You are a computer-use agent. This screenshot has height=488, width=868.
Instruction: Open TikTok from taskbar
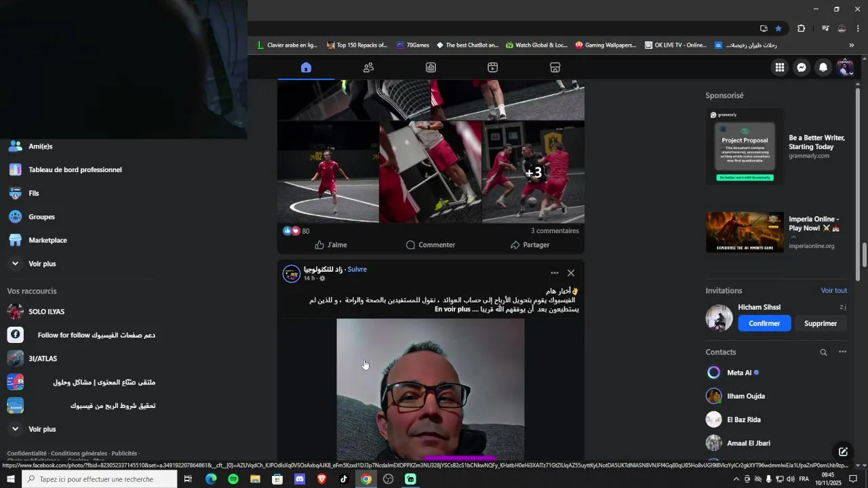point(344,479)
